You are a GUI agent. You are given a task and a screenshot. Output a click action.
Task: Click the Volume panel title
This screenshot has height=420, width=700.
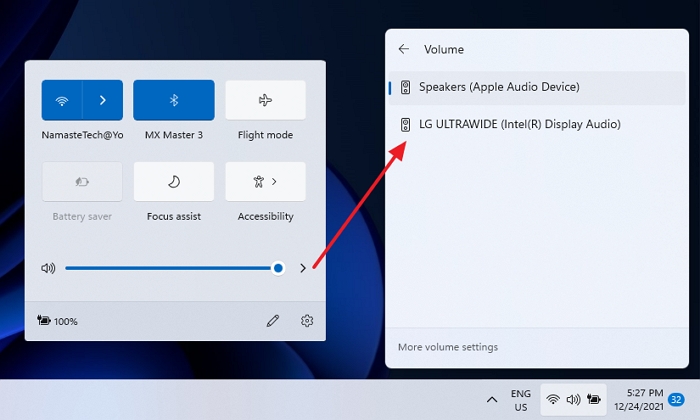[444, 50]
